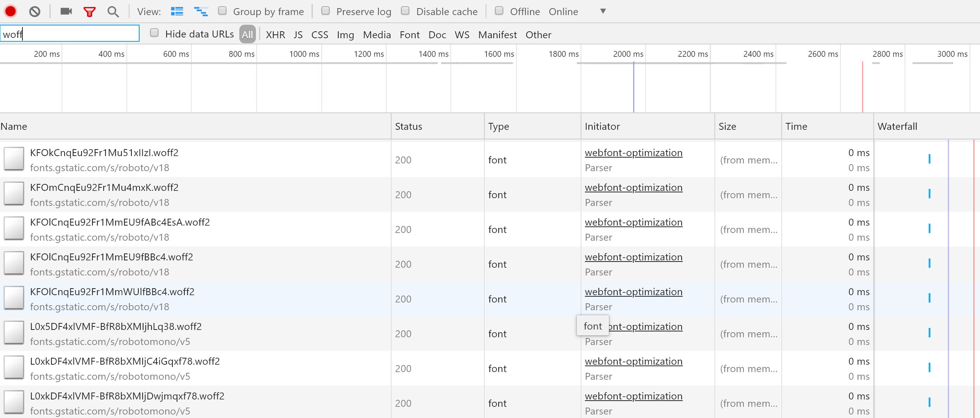Switch to large request rows view
This screenshot has width=980, height=418.
point(177,12)
